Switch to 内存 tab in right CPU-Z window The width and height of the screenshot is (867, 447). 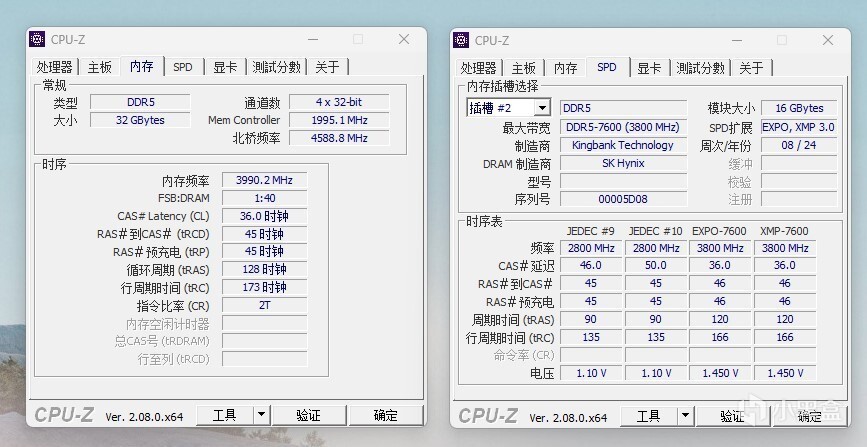[x=566, y=68]
